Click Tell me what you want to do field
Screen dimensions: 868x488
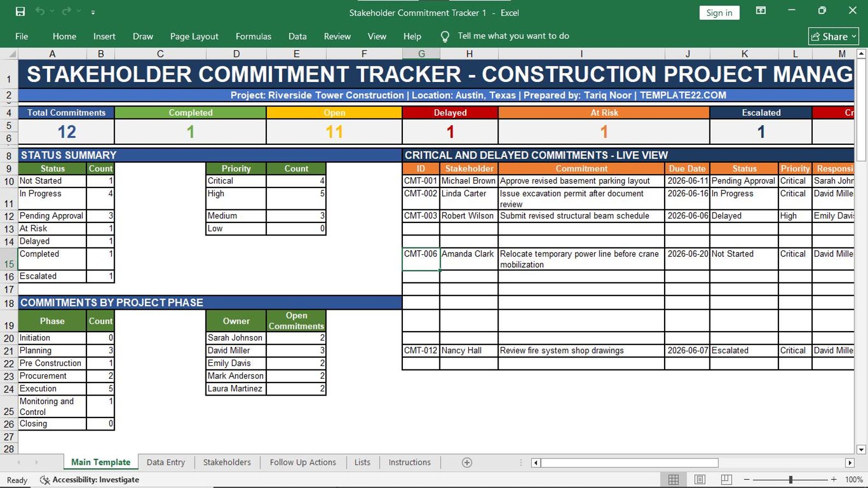point(513,36)
